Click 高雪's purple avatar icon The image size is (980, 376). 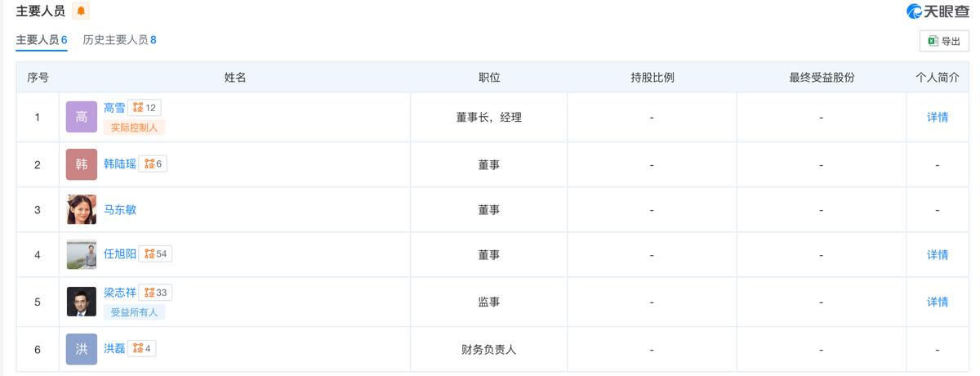click(81, 118)
